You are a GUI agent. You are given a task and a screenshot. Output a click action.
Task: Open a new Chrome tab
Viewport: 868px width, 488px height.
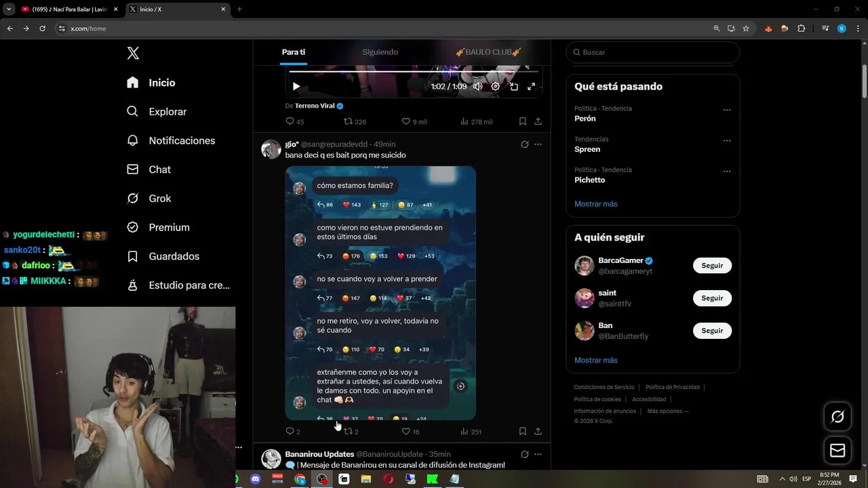point(239,9)
